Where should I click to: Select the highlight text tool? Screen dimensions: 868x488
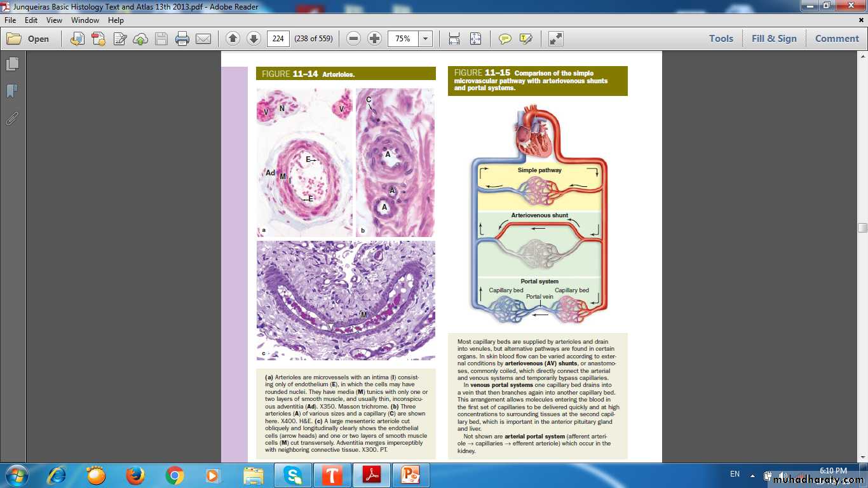point(526,39)
